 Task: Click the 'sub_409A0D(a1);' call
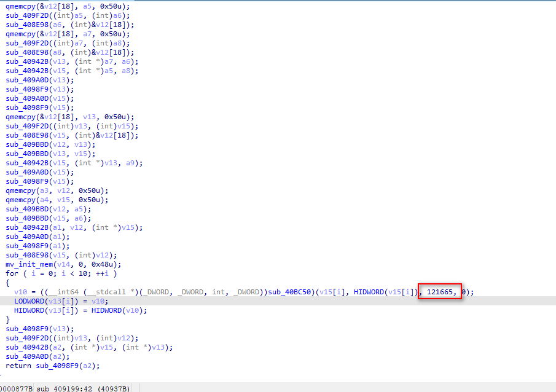coord(37,237)
